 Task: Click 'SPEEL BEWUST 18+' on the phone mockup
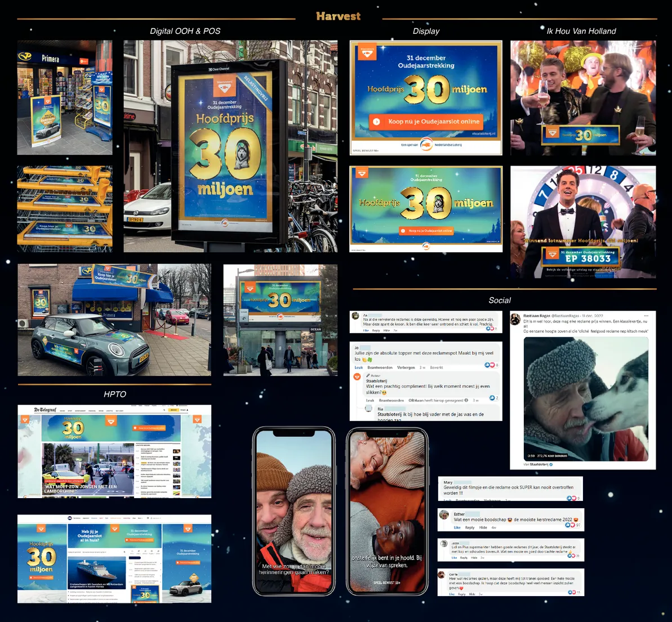(386, 583)
